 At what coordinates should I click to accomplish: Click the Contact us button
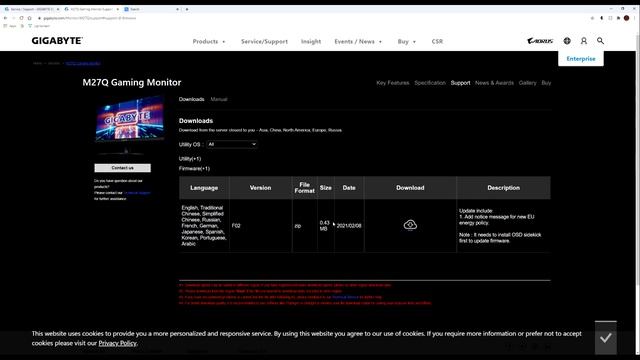(x=122, y=168)
